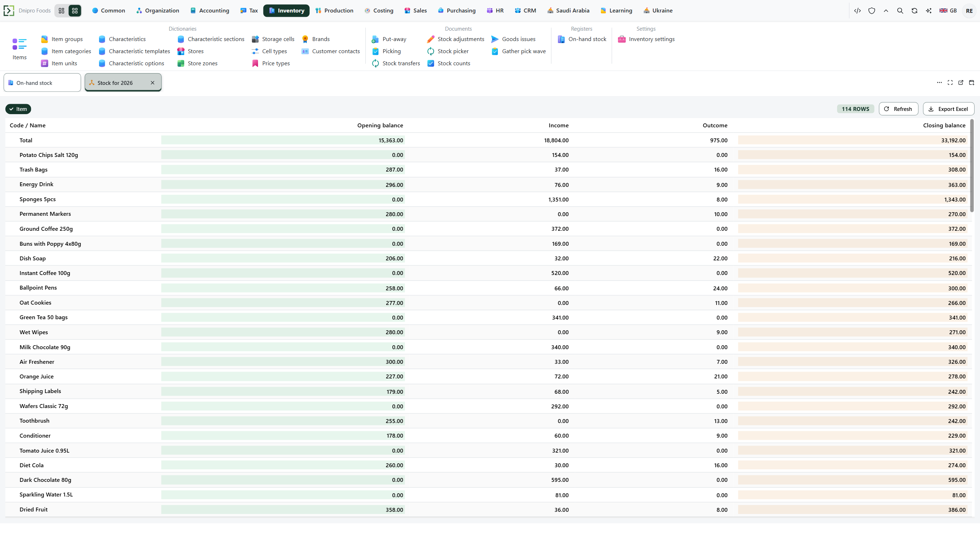Collapse the ribbon with the up chevron
The height and width of the screenshot is (535, 980).
886,11
